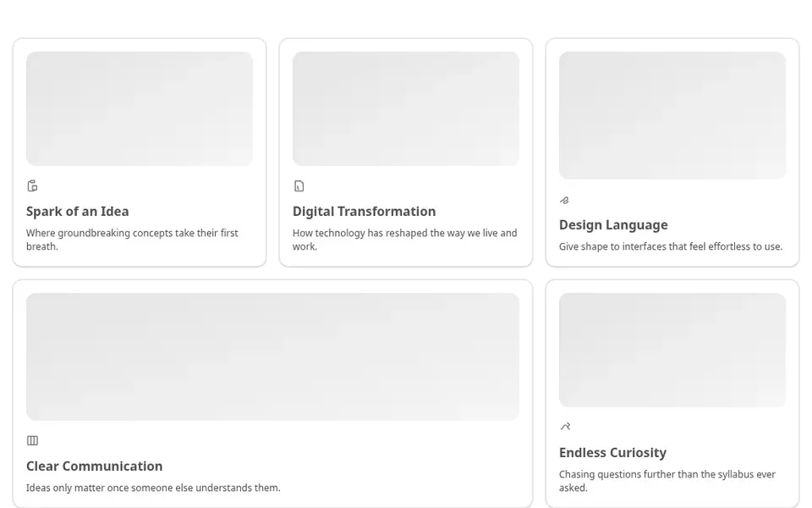
Task: Click the columns icon above Clear Communication
Action: pos(32,440)
